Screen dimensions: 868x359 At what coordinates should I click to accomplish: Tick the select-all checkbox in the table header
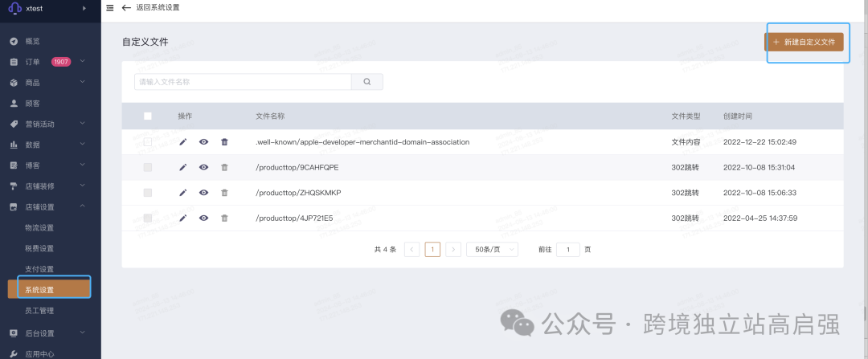tap(147, 116)
